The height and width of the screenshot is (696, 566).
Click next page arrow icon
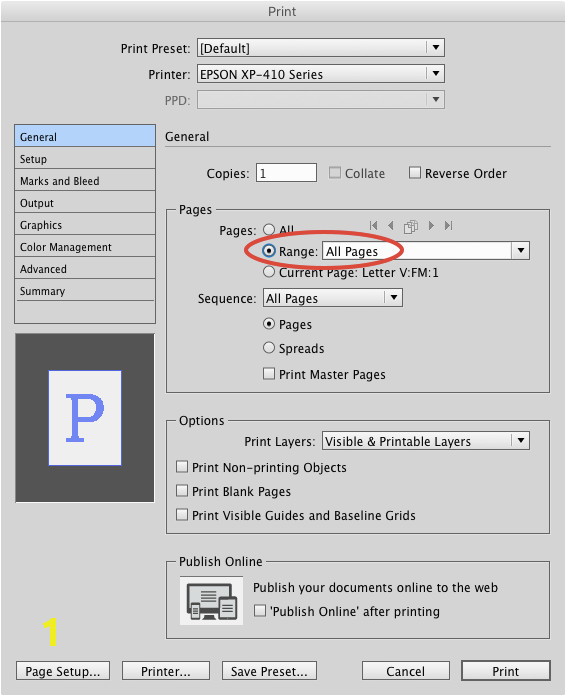coord(431,225)
